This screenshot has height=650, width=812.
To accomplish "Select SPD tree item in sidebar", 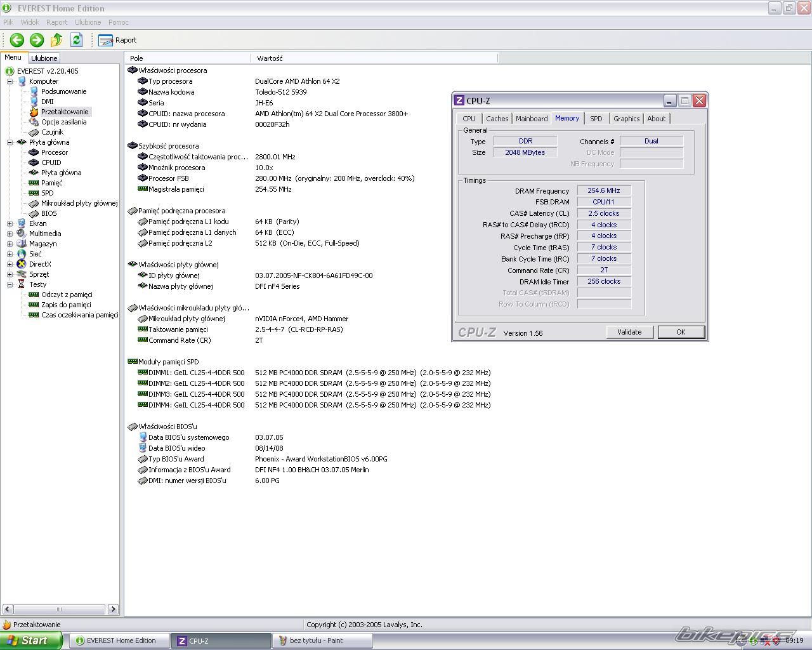I will pos(48,193).
